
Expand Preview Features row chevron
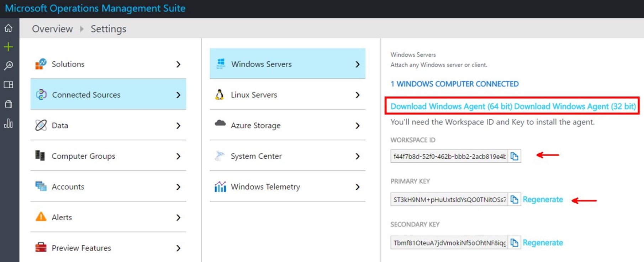pyautogui.click(x=179, y=248)
